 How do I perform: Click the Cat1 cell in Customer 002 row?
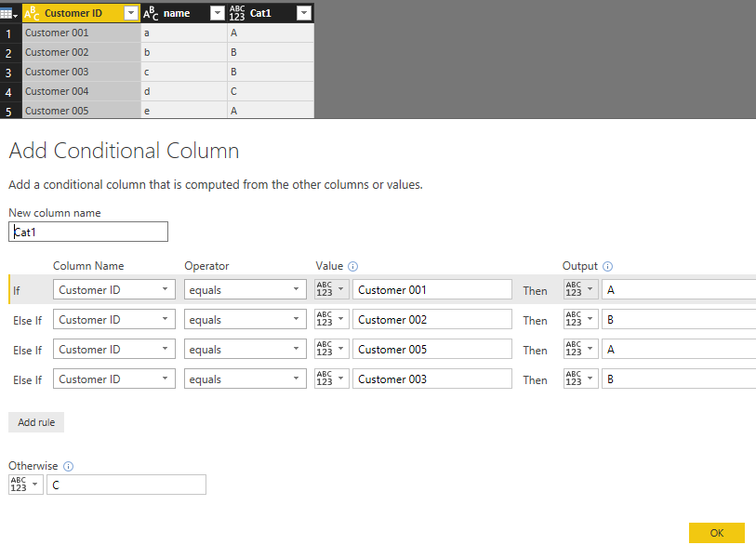271,52
